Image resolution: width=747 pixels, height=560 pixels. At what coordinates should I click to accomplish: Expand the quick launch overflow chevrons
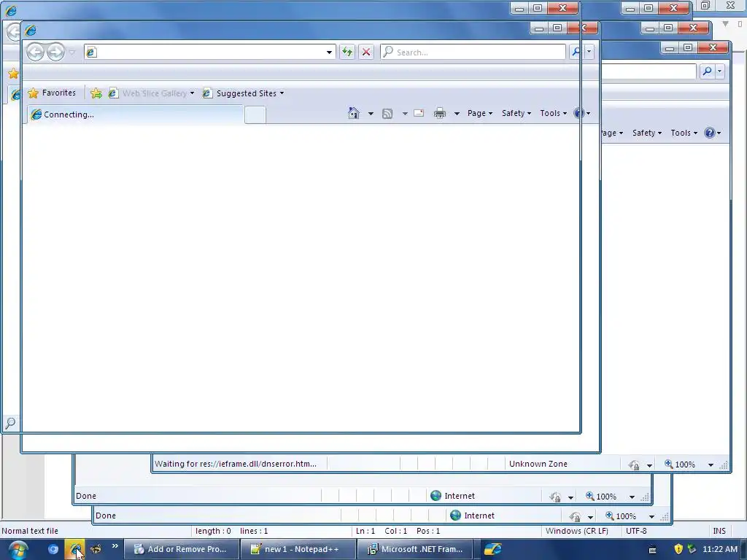point(115,546)
